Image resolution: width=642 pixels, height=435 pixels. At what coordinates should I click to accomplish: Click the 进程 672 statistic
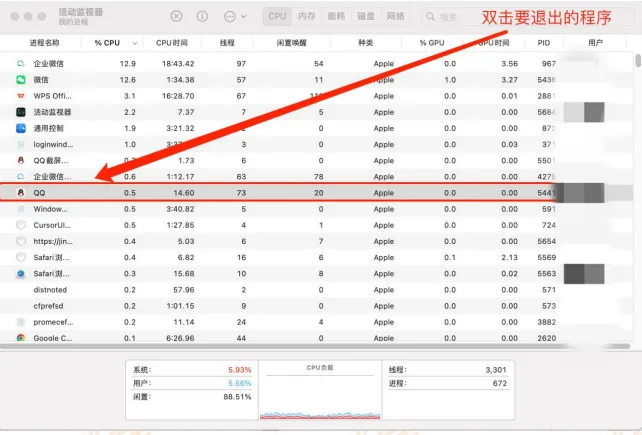click(x=448, y=383)
